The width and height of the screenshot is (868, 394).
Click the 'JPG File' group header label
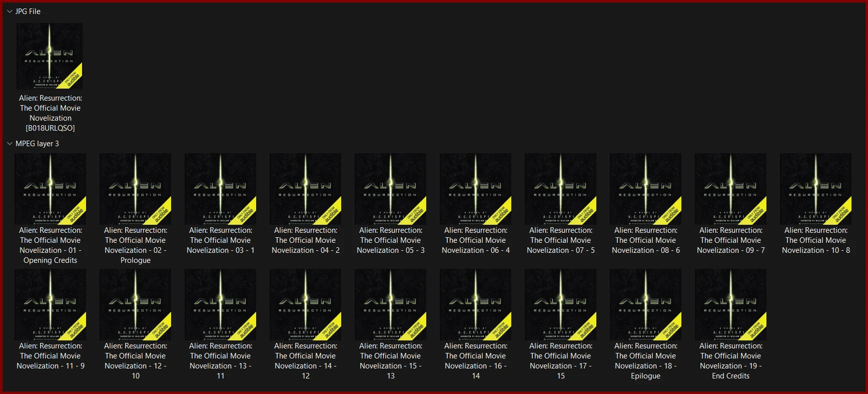click(28, 12)
